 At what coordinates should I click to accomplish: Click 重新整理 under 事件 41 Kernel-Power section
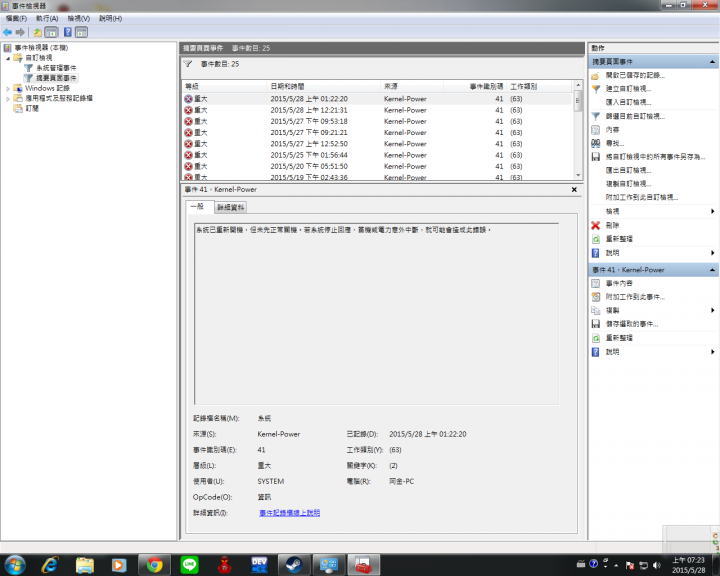[619, 338]
